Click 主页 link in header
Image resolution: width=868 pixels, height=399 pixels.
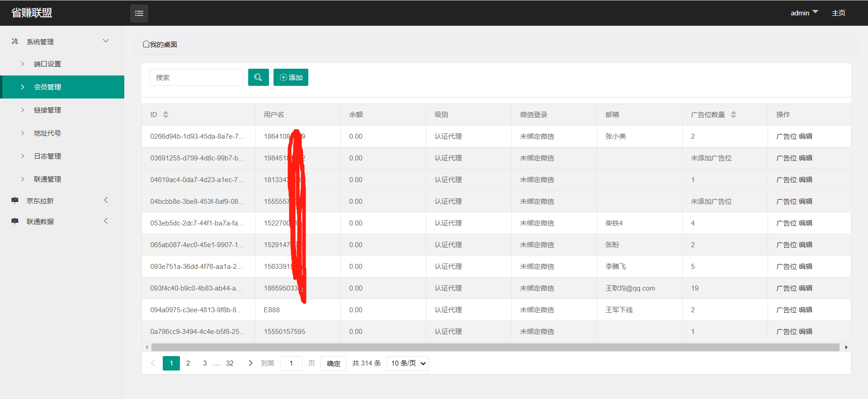(x=839, y=13)
